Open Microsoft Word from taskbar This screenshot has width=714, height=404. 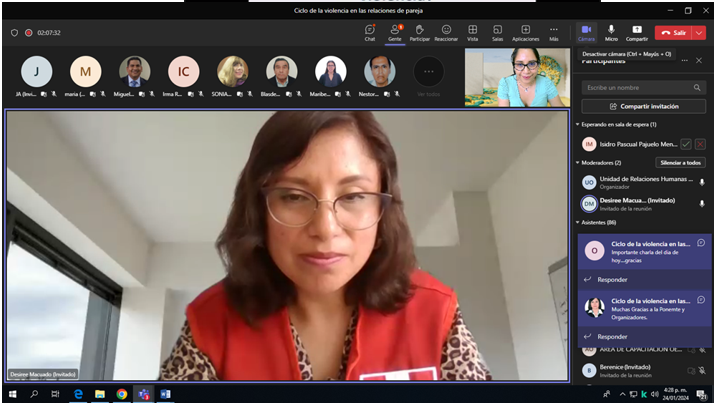click(165, 394)
